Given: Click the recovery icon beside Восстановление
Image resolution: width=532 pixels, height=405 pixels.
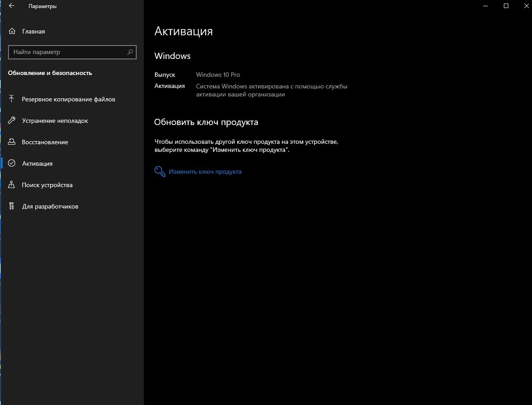Looking at the screenshot, I should point(12,142).
